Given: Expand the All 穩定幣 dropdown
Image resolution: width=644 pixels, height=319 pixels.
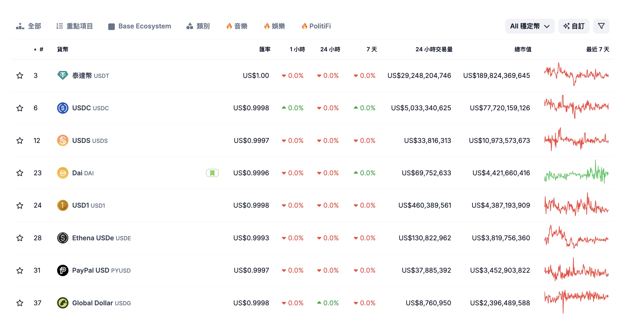Looking at the screenshot, I should coord(530,26).
